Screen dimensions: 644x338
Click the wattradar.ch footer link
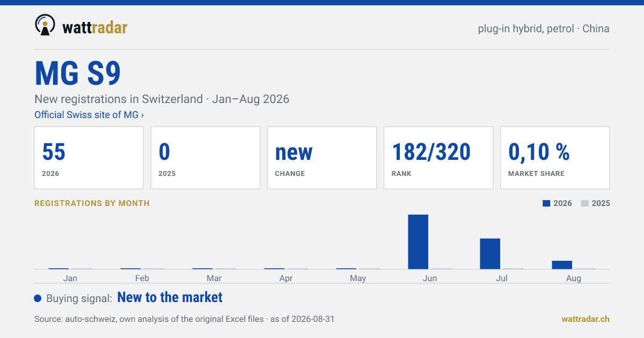(x=586, y=319)
